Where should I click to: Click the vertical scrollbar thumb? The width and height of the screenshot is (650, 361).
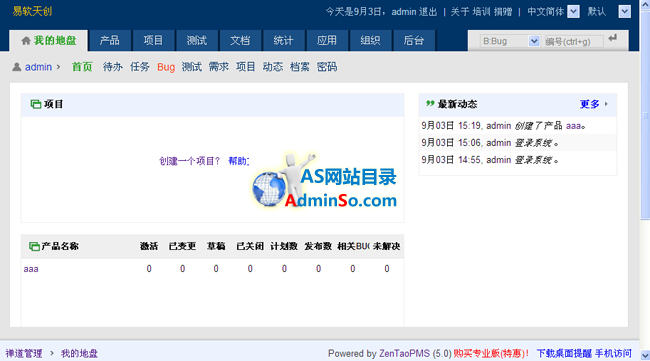(x=645, y=115)
